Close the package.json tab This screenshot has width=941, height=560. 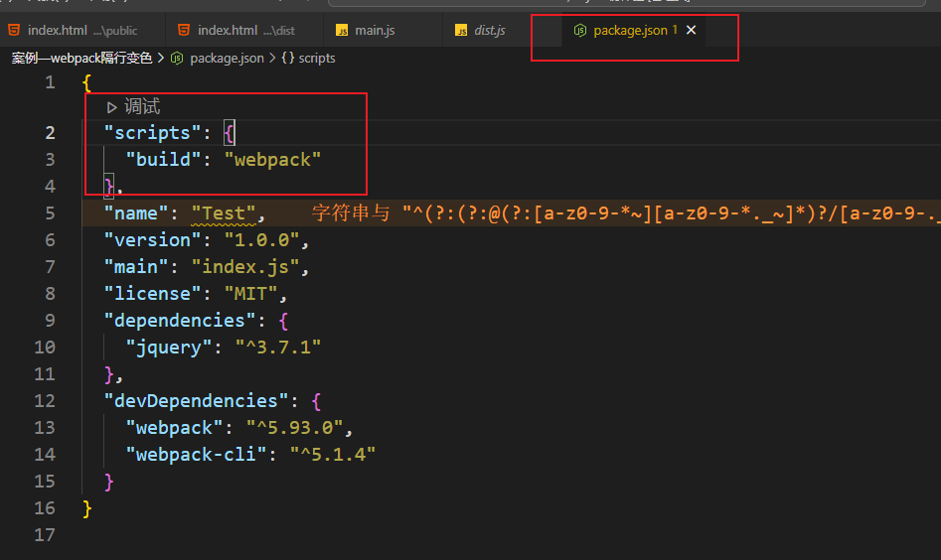[692, 30]
